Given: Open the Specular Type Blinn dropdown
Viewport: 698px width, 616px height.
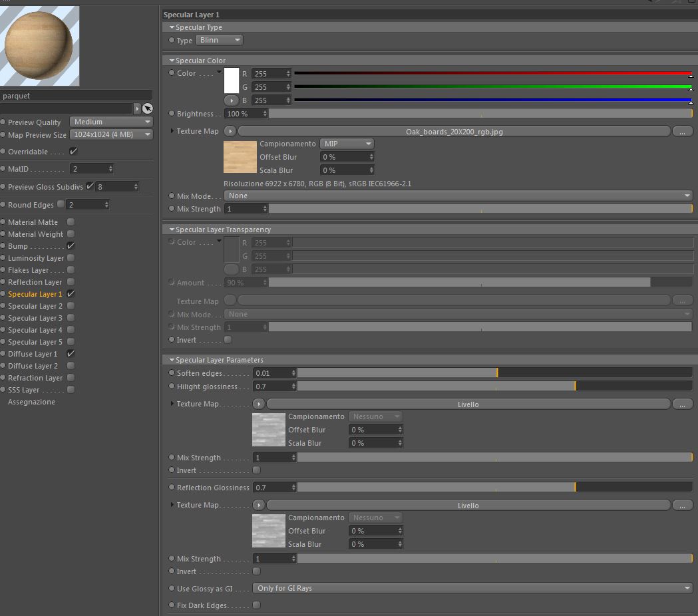Looking at the screenshot, I should pos(220,40).
